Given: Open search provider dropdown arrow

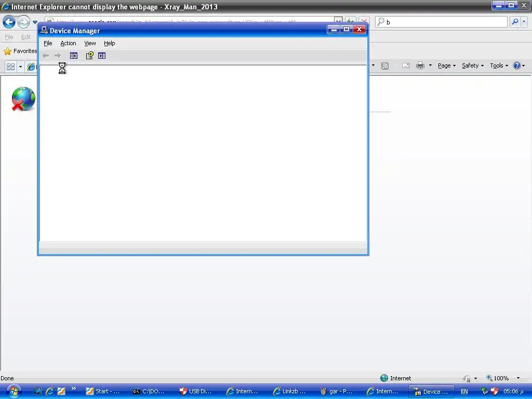Looking at the screenshot, I should [x=524, y=22].
